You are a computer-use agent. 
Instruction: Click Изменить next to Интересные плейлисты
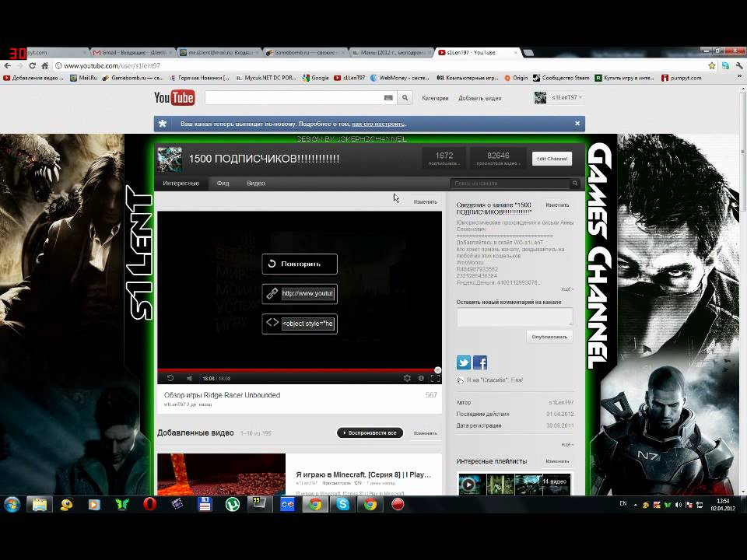pos(557,461)
